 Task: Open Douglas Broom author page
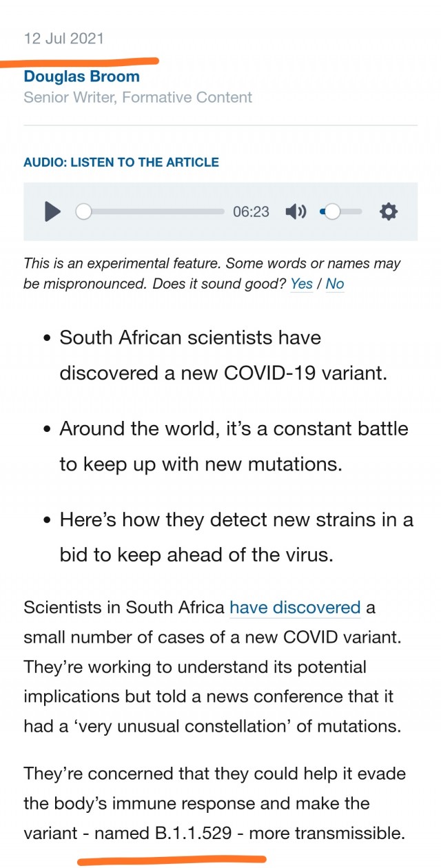[81, 76]
